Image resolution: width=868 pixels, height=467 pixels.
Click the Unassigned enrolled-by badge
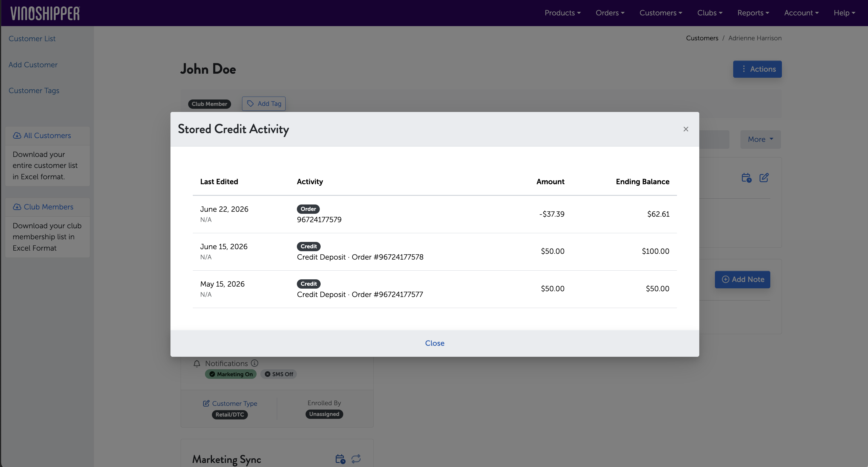(324, 414)
